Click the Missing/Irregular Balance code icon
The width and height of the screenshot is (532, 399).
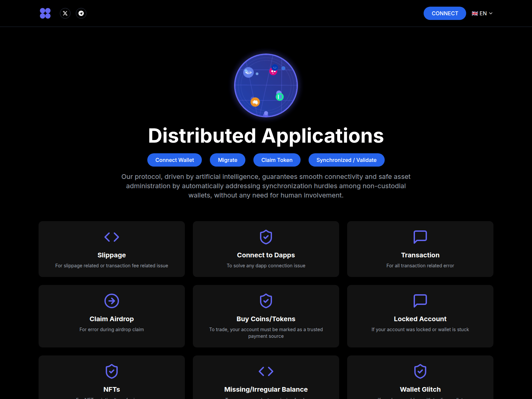(x=266, y=371)
